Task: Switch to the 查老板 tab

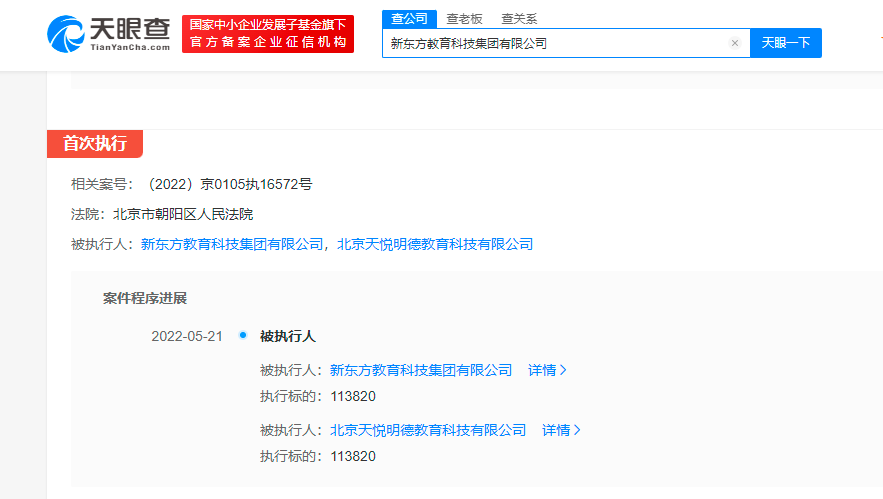Action: click(464, 18)
